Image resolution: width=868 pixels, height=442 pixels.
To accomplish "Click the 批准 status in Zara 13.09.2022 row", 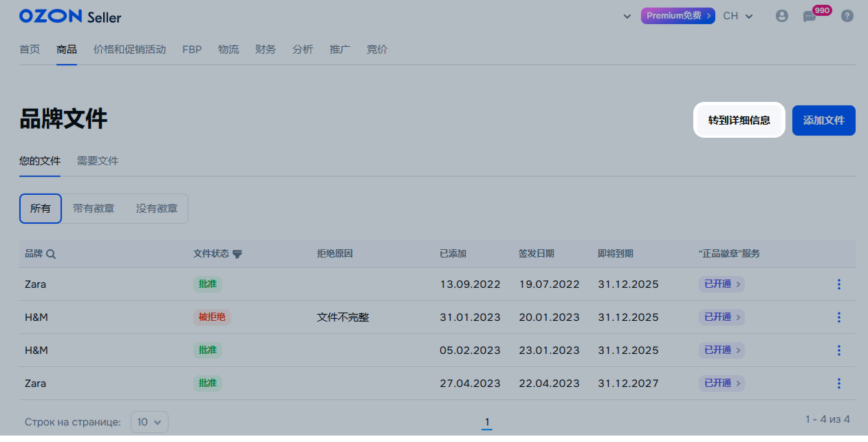I will tap(208, 284).
